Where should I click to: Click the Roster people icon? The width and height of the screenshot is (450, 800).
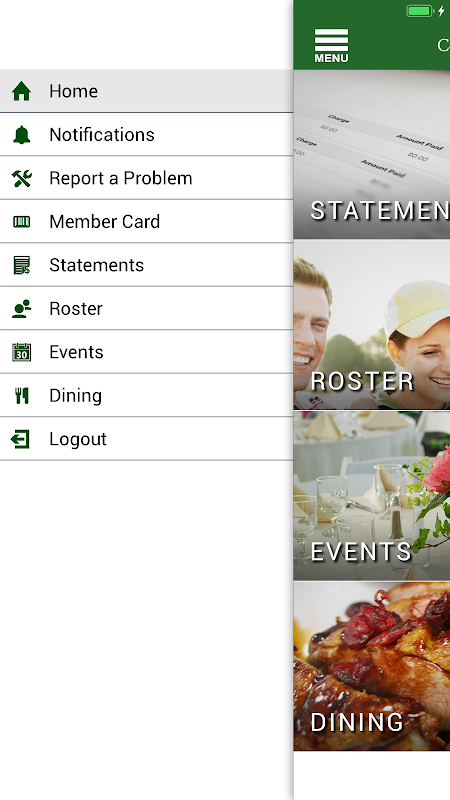pos(21,309)
